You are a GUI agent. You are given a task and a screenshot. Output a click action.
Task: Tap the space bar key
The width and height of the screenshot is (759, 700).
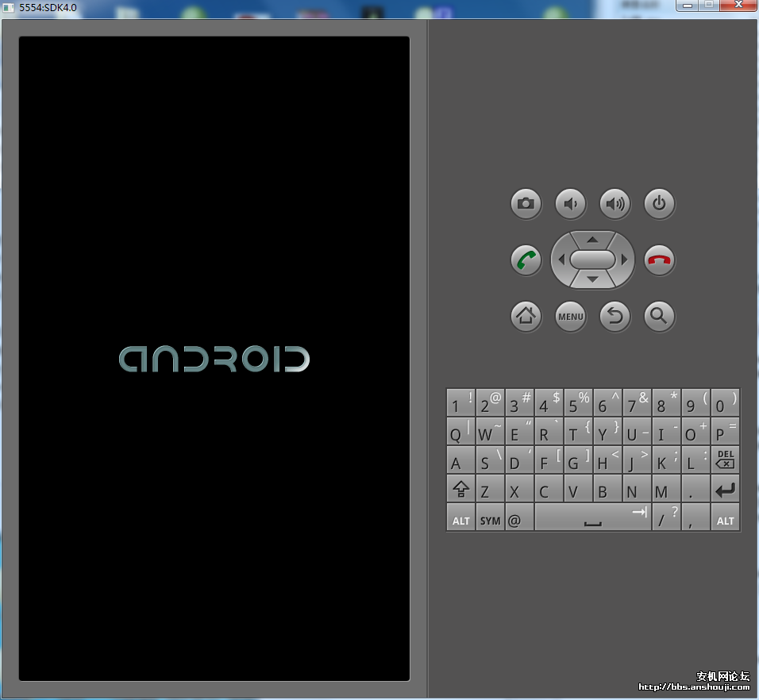coord(593,517)
